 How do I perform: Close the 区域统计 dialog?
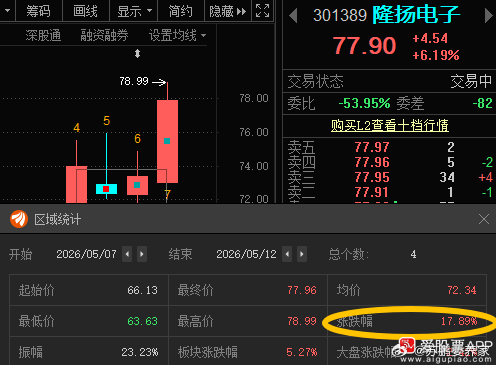click(x=484, y=219)
